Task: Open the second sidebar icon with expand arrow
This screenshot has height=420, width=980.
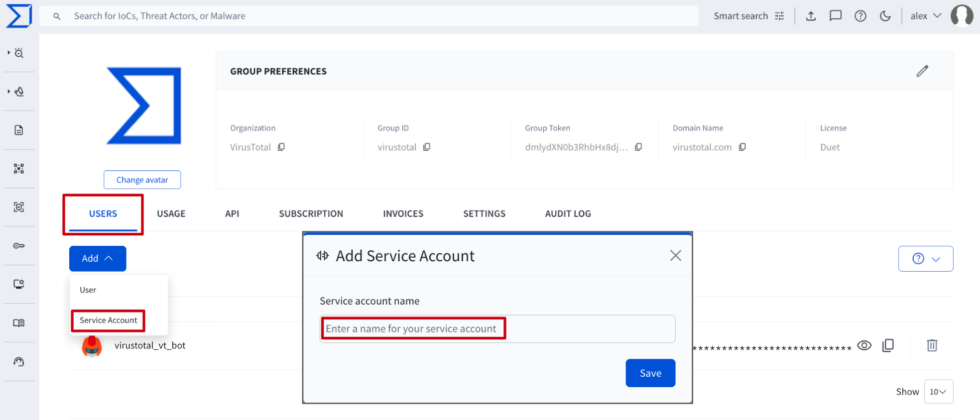Action: (19, 92)
